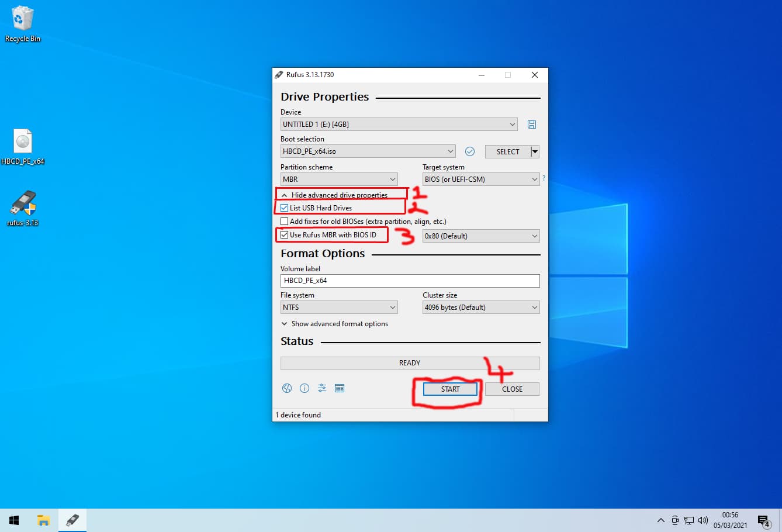Minimize the Rufus window
The width and height of the screenshot is (782, 532).
(482, 75)
